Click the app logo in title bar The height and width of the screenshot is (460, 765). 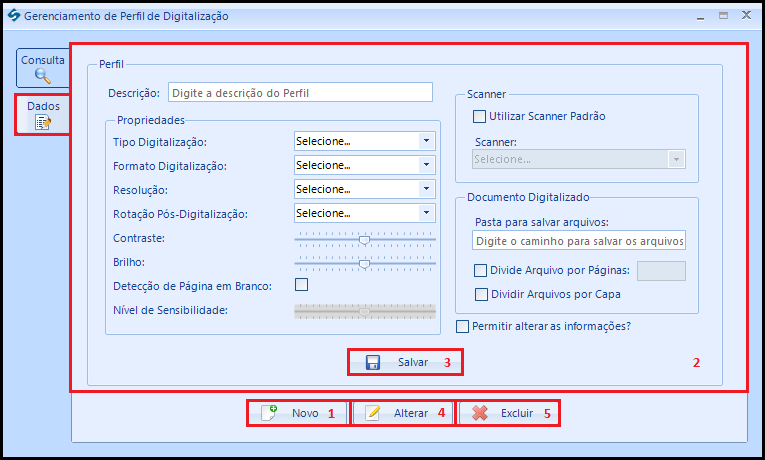[14, 16]
